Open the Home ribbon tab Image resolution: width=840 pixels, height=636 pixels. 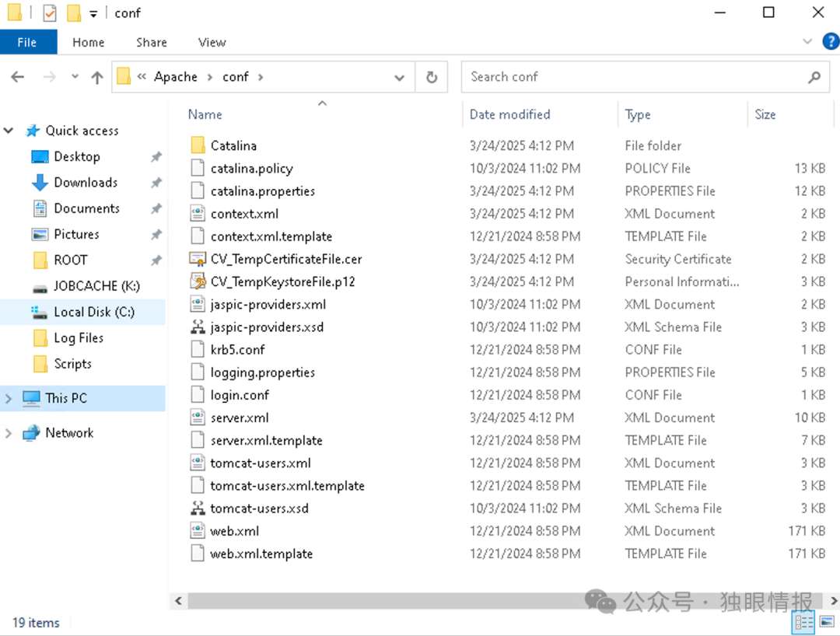[x=89, y=42]
